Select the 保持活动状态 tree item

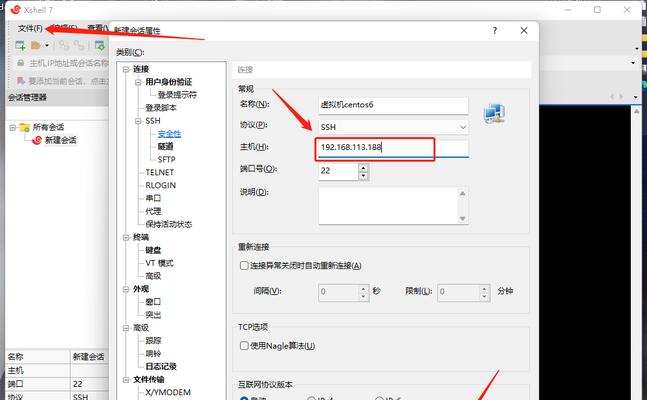click(168, 224)
